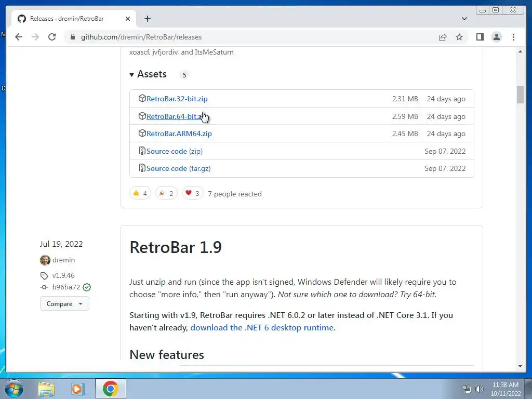532x399 pixels.
Task: Open a new browser tab
Action: (147, 19)
